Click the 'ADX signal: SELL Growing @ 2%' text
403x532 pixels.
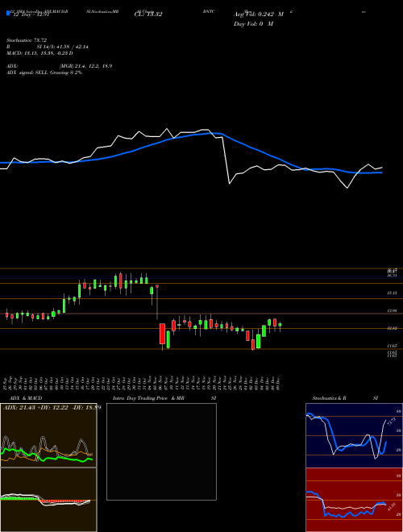[x=44, y=73]
